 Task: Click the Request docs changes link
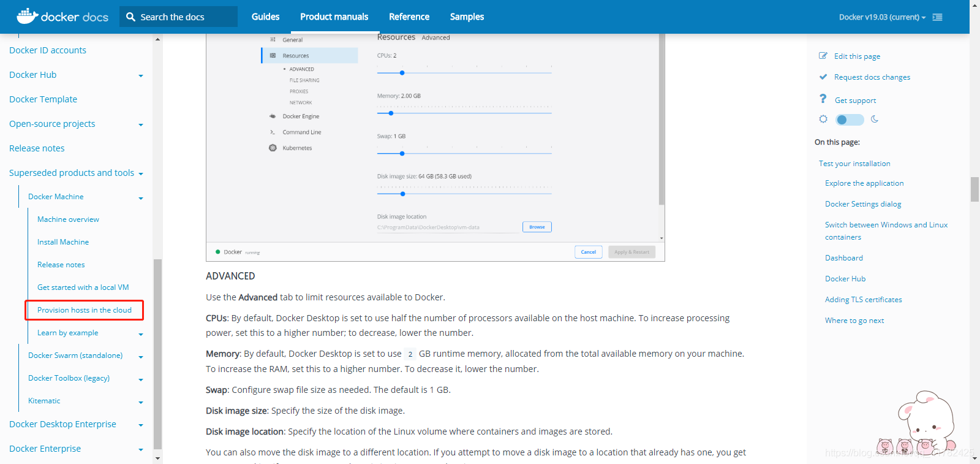(872, 77)
